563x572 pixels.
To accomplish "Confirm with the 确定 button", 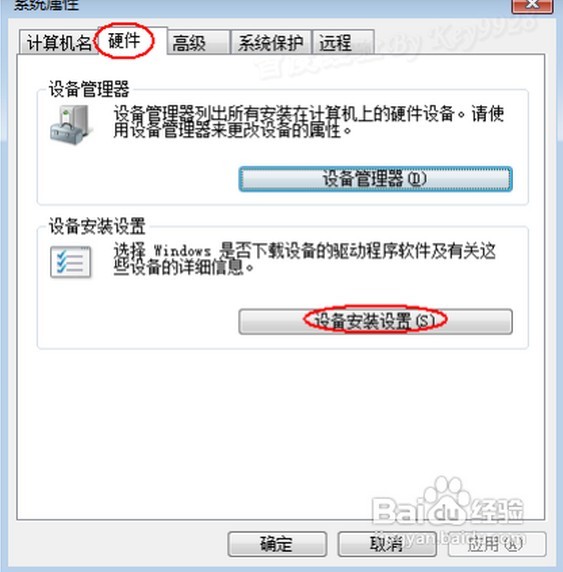I will pyautogui.click(x=277, y=544).
